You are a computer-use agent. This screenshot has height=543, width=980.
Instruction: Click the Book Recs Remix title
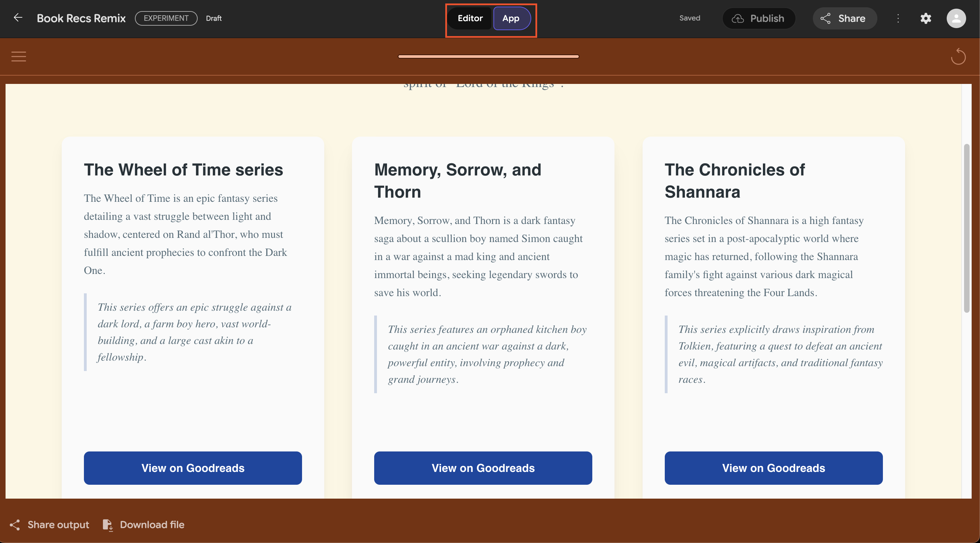click(x=81, y=18)
